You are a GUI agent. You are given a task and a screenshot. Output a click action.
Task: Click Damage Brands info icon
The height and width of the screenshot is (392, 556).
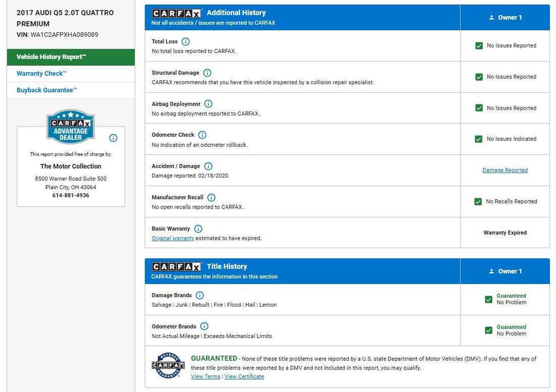click(200, 295)
